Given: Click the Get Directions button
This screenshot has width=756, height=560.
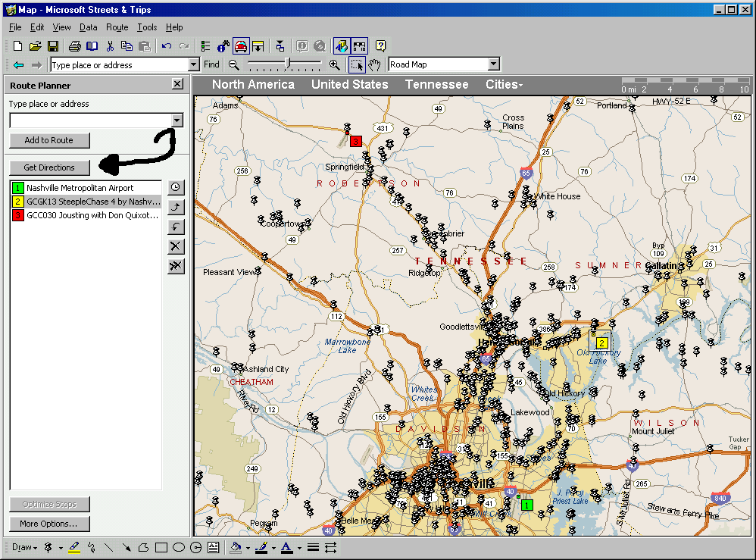Looking at the screenshot, I should (x=49, y=167).
